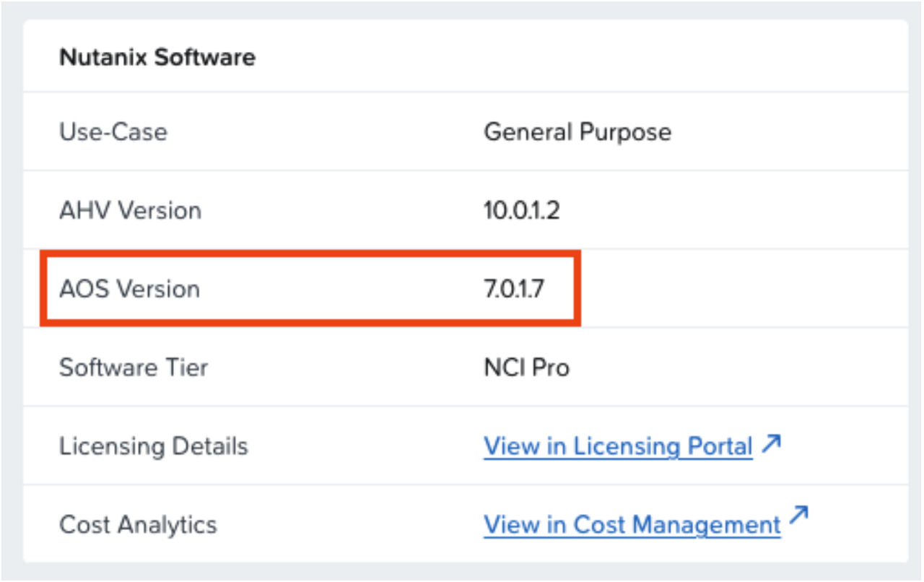This screenshot has height=582, width=924.
Task: Click the Software Tier label
Action: tap(134, 368)
